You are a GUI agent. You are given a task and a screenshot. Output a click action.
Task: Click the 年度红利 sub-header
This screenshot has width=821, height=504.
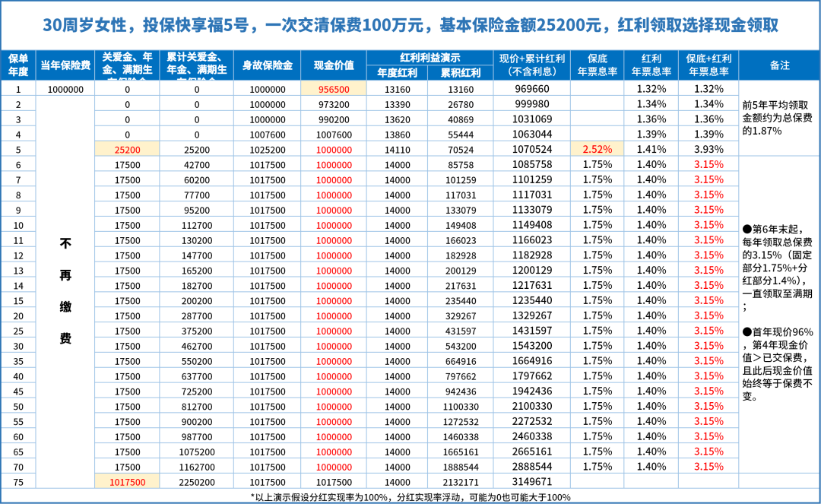coord(398,73)
